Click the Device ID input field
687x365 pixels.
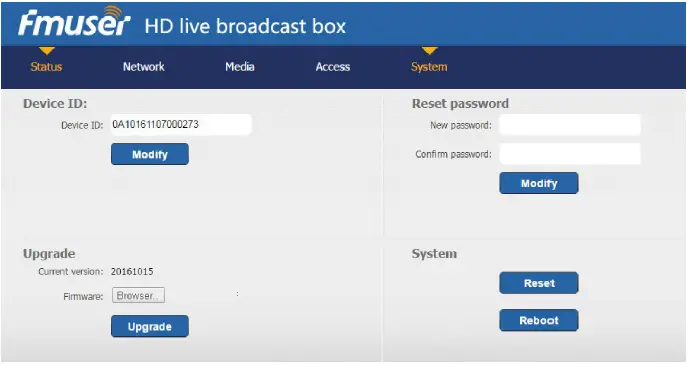pos(181,124)
